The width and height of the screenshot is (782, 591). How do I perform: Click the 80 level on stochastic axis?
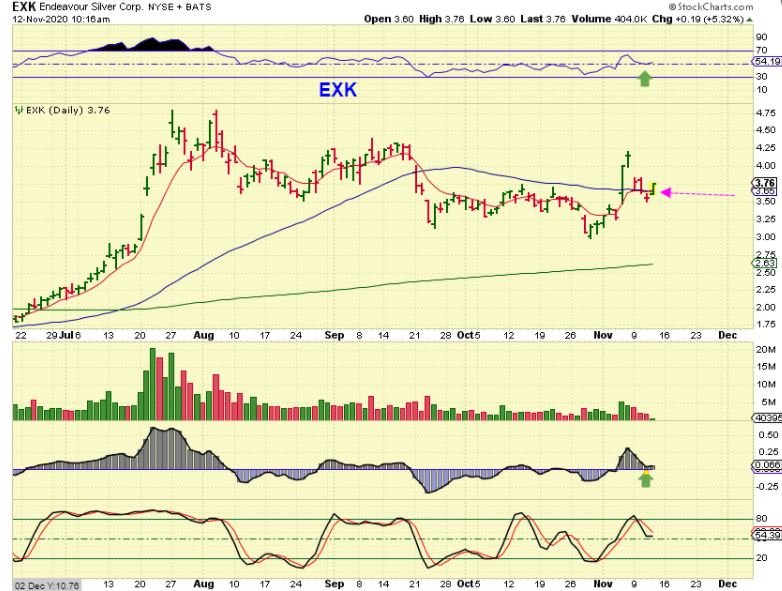click(762, 519)
